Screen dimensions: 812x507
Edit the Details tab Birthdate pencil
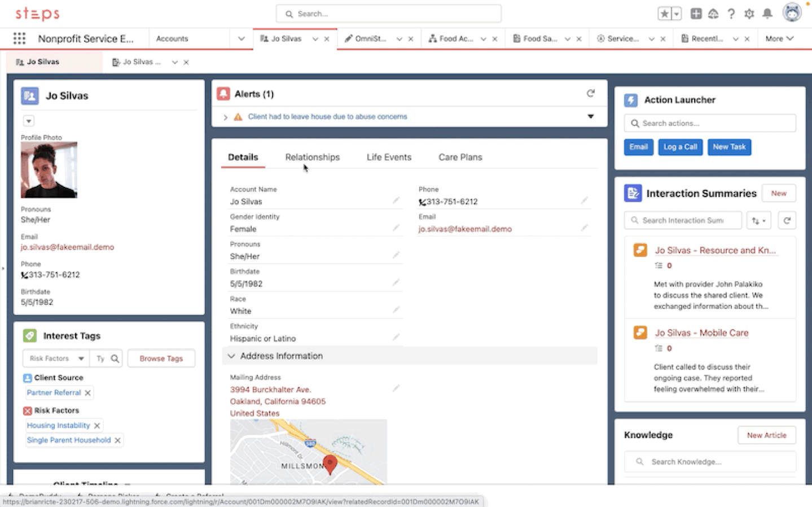point(396,282)
